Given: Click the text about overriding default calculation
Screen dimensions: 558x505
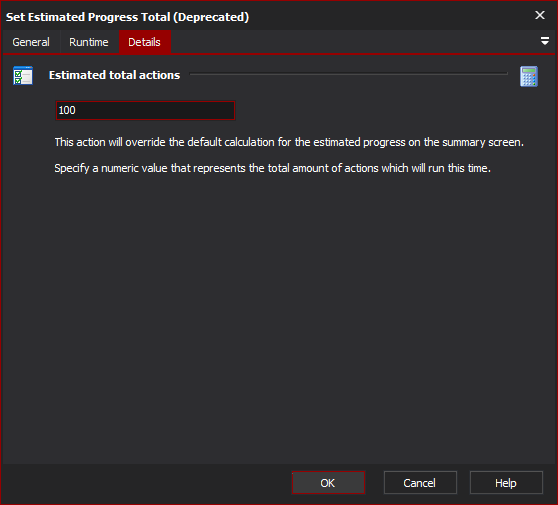Looking at the screenshot, I should coord(289,142).
